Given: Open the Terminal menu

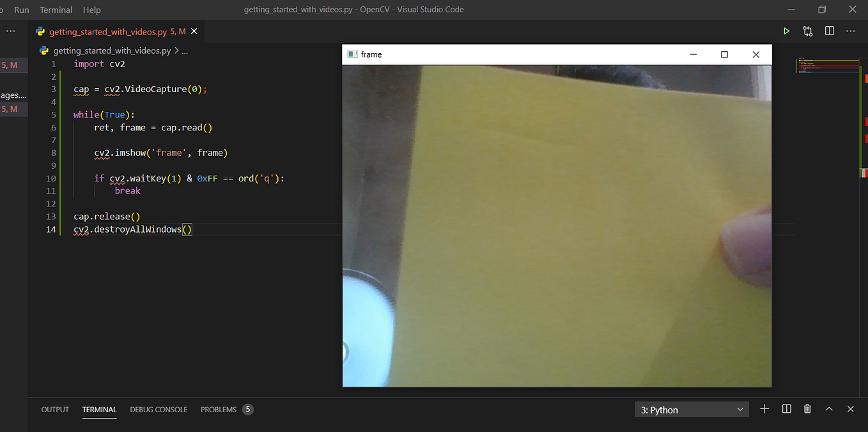Looking at the screenshot, I should click(56, 10).
